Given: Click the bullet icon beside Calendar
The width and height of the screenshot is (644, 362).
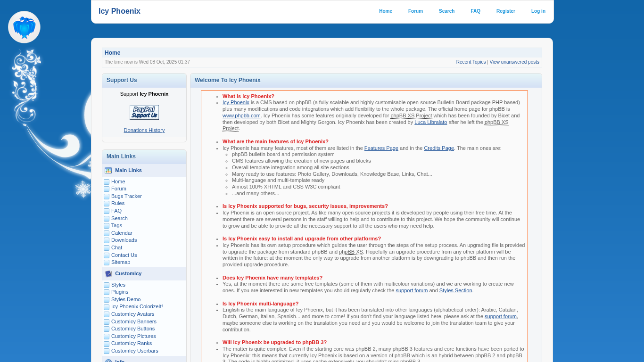Looking at the screenshot, I should click(x=107, y=233).
